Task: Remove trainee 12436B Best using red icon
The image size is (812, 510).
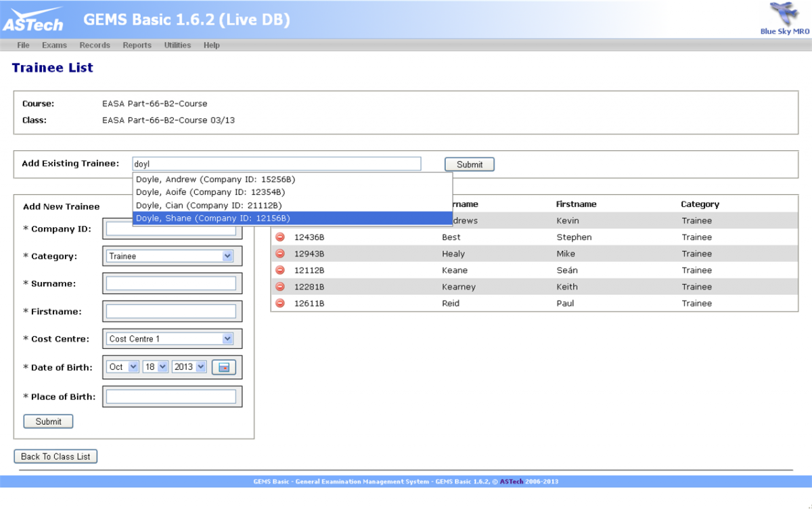Action: (279, 237)
